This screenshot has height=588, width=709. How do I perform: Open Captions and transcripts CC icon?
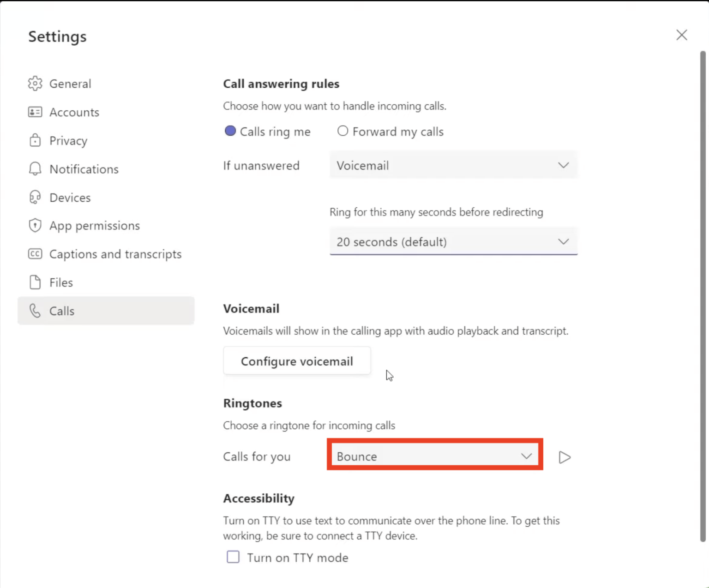pos(35,254)
